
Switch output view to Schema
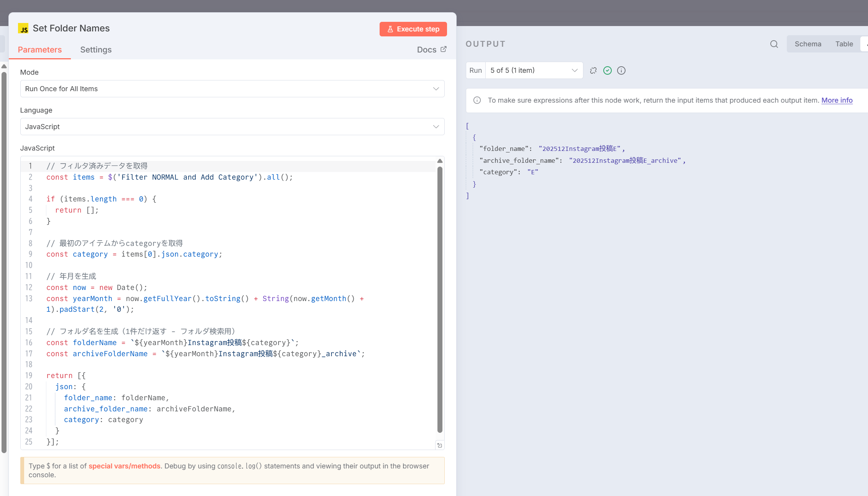(x=808, y=44)
